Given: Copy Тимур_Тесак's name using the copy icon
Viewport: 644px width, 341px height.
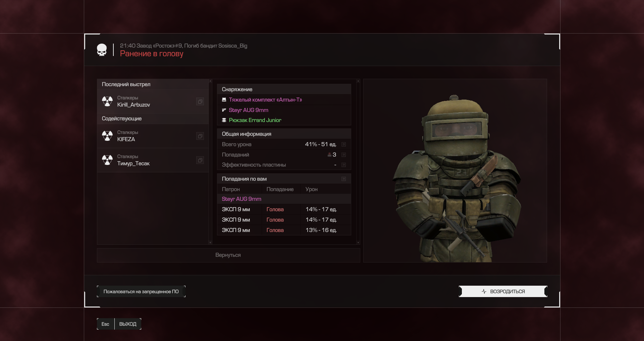Looking at the screenshot, I should point(200,160).
